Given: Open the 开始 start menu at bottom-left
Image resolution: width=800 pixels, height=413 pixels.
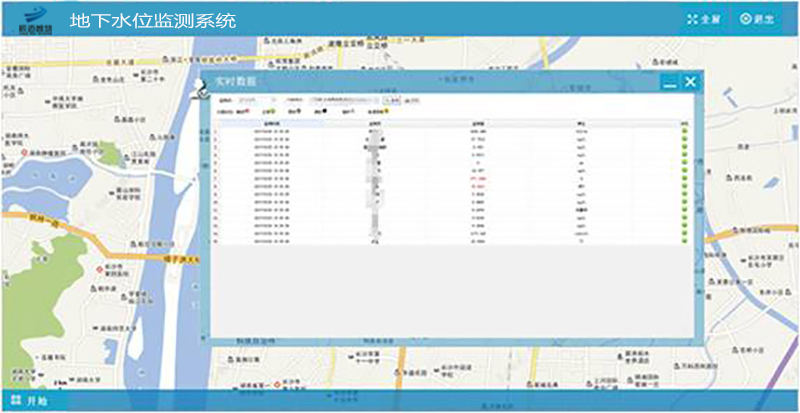Looking at the screenshot, I should pos(28,401).
